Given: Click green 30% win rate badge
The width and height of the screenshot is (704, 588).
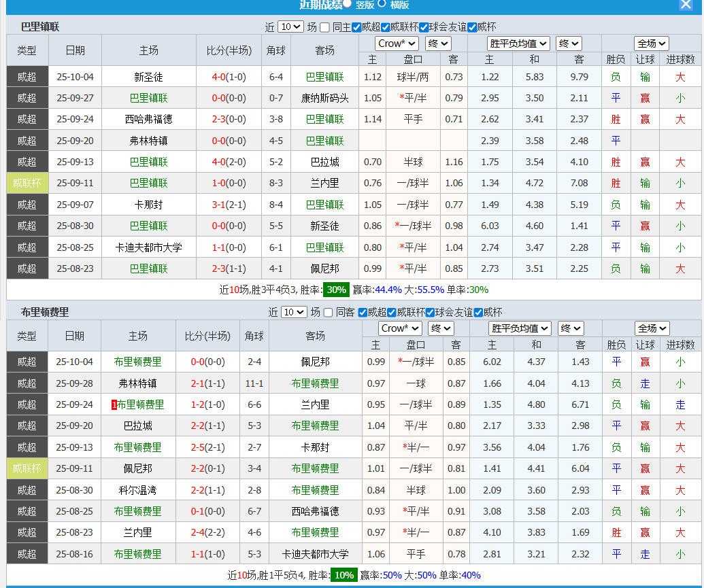Looking at the screenshot, I should [x=336, y=290].
